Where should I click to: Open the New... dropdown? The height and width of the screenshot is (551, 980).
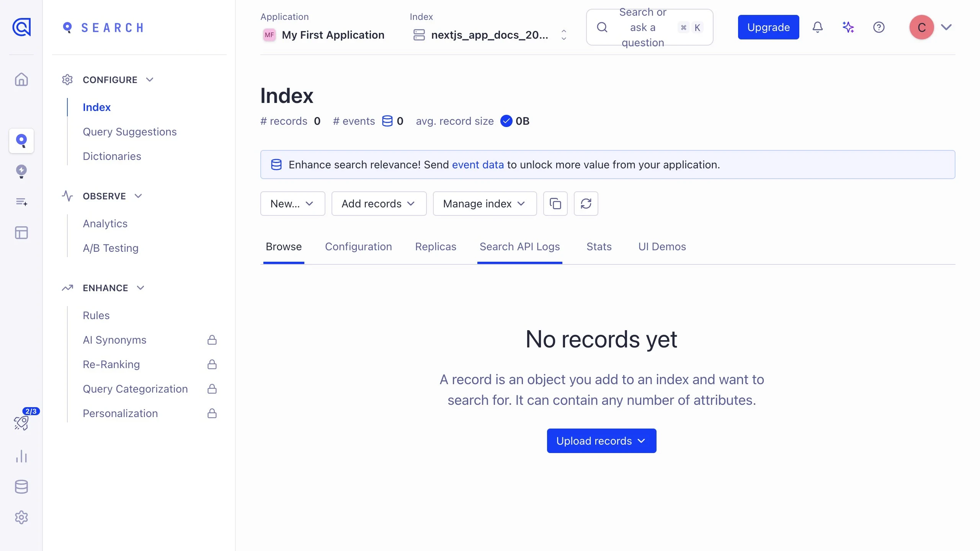pyautogui.click(x=293, y=204)
